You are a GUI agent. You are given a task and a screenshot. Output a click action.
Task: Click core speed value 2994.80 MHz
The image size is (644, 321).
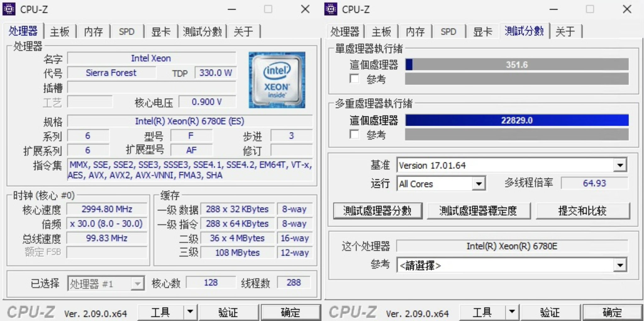tap(107, 209)
